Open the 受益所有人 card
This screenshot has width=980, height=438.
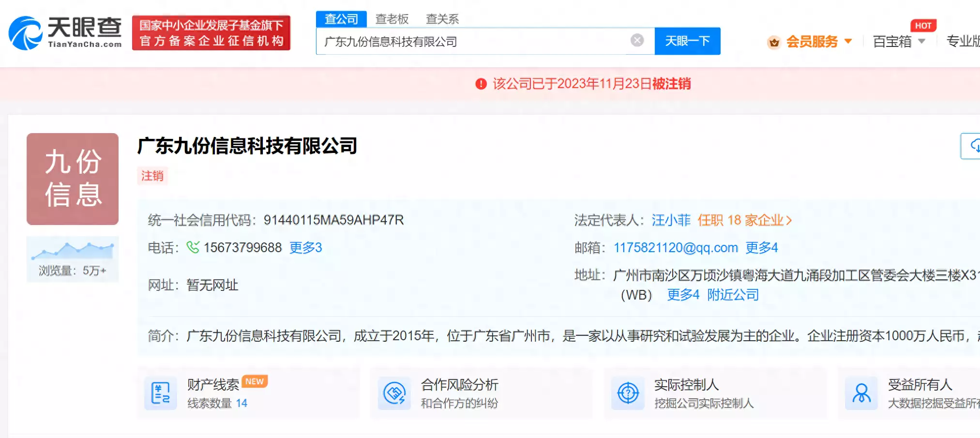(x=909, y=393)
